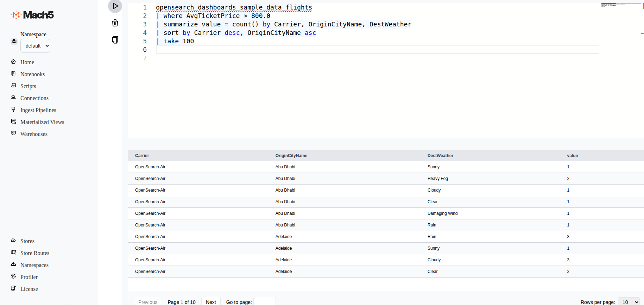Run the query with the play button

(115, 6)
